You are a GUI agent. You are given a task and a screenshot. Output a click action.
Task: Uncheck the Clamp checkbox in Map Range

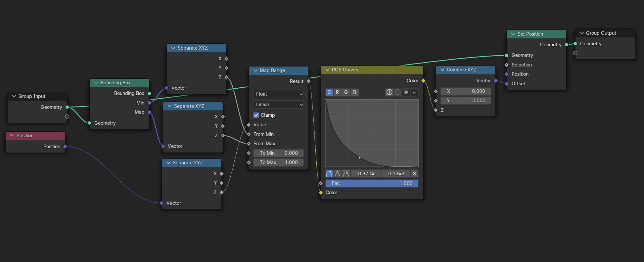(x=256, y=115)
